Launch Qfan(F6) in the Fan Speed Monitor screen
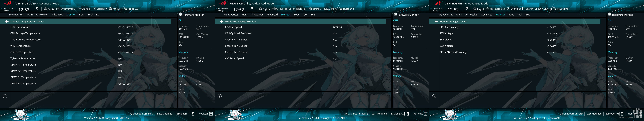 299,9
